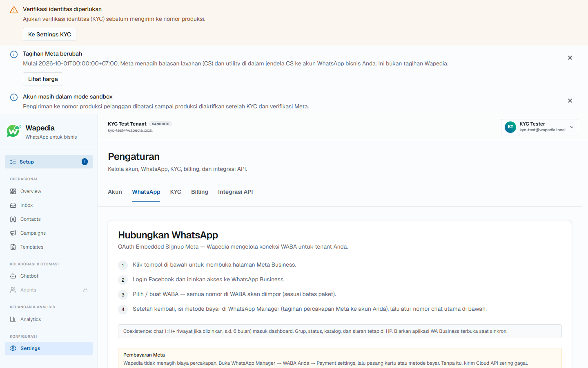Open the Campaigns page
The width and height of the screenshot is (588, 368).
click(49, 233)
